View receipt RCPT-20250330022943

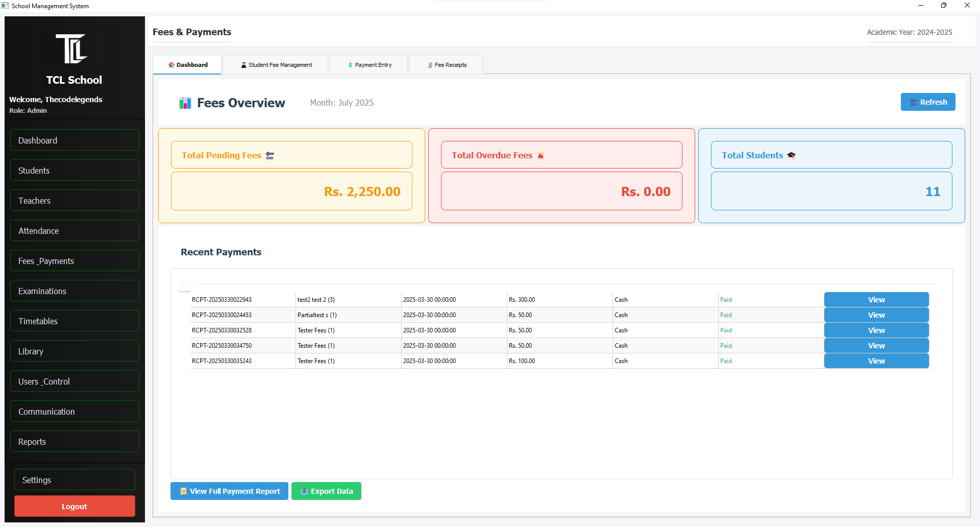(876, 300)
